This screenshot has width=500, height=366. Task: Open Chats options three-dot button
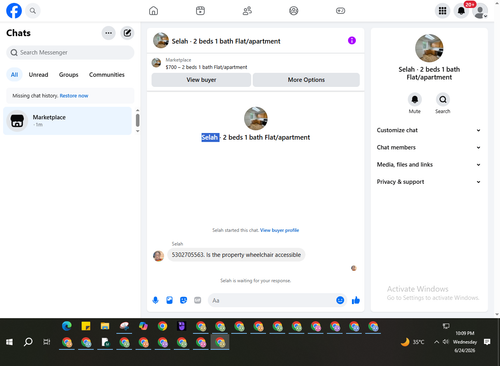pyautogui.click(x=108, y=33)
